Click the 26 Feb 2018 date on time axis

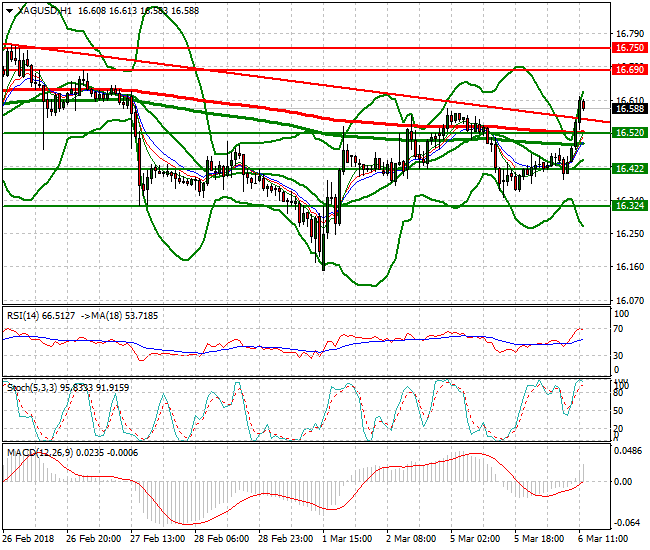click(27, 538)
